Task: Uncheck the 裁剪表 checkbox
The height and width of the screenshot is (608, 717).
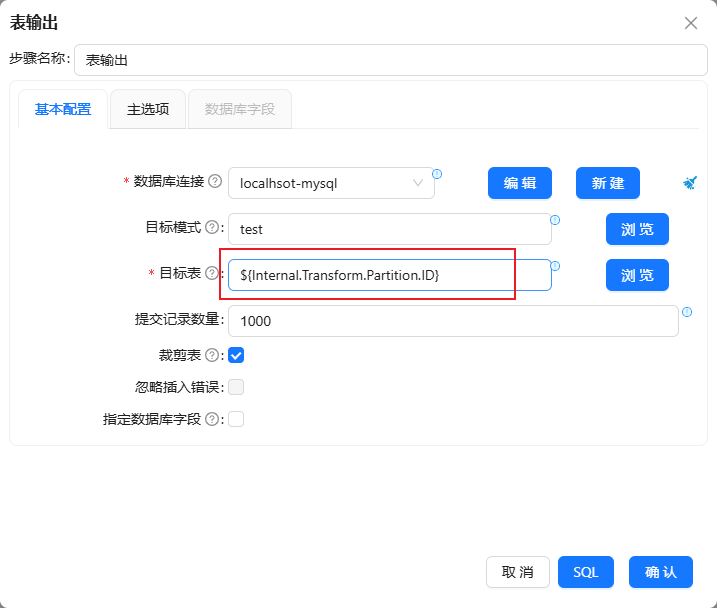Action: click(x=236, y=355)
